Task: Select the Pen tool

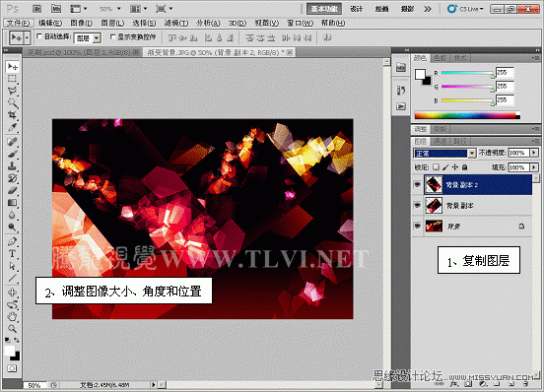Action: pyautogui.click(x=13, y=241)
